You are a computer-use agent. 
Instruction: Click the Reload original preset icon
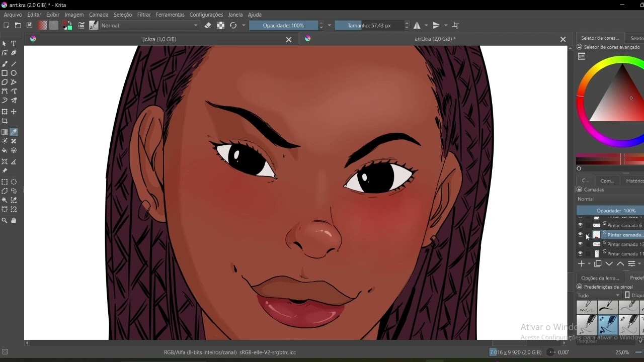click(233, 26)
